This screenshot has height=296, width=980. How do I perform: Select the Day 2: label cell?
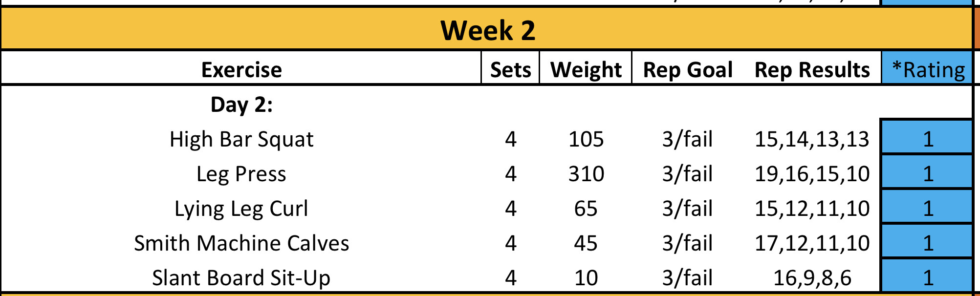click(241, 105)
